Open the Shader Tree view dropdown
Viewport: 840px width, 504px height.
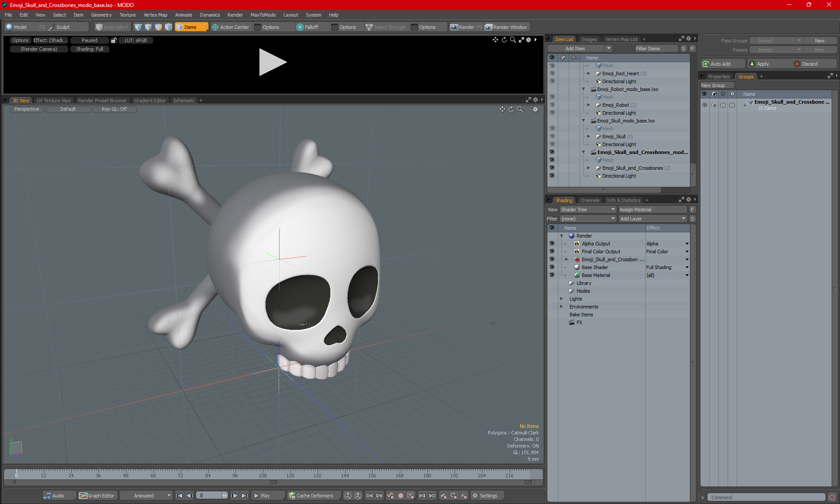[x=588, y=210]
